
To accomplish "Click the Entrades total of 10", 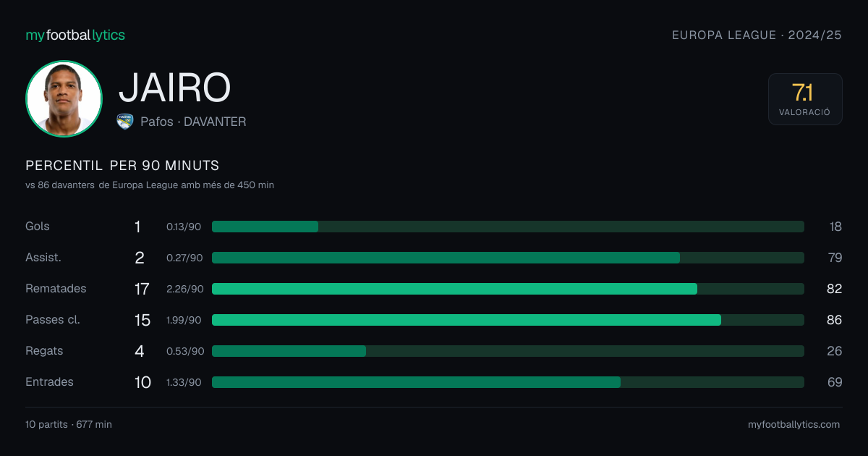I will point(142,382).
